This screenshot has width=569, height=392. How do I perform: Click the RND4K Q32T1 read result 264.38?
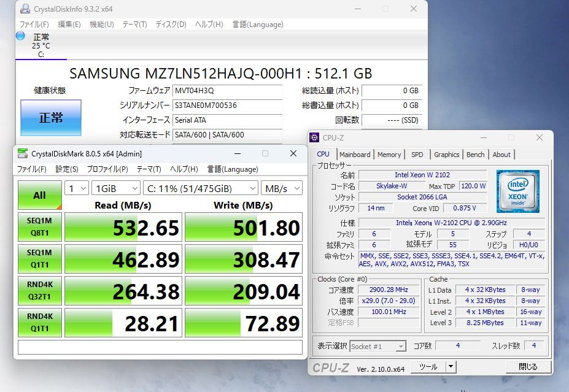click(123, 291)
